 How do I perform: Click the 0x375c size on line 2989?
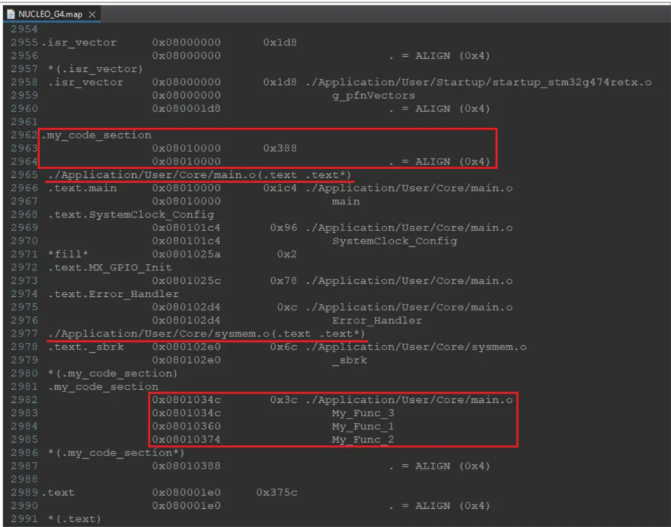(276, 493)
